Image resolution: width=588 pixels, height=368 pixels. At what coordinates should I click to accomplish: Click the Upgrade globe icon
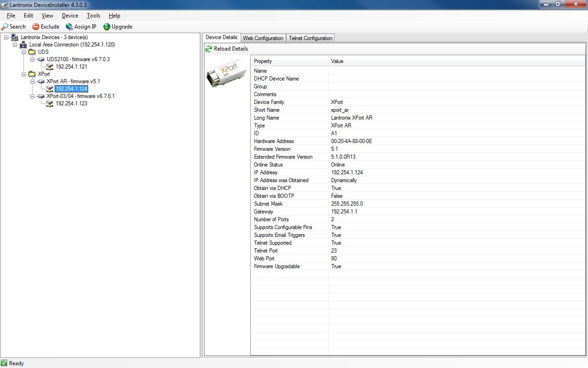tap(107, 27)
